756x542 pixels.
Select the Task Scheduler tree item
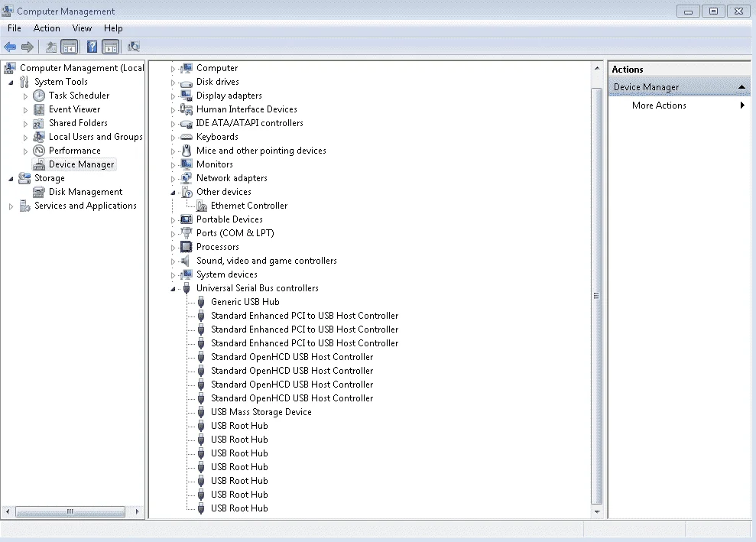click(x=79, y=96)
